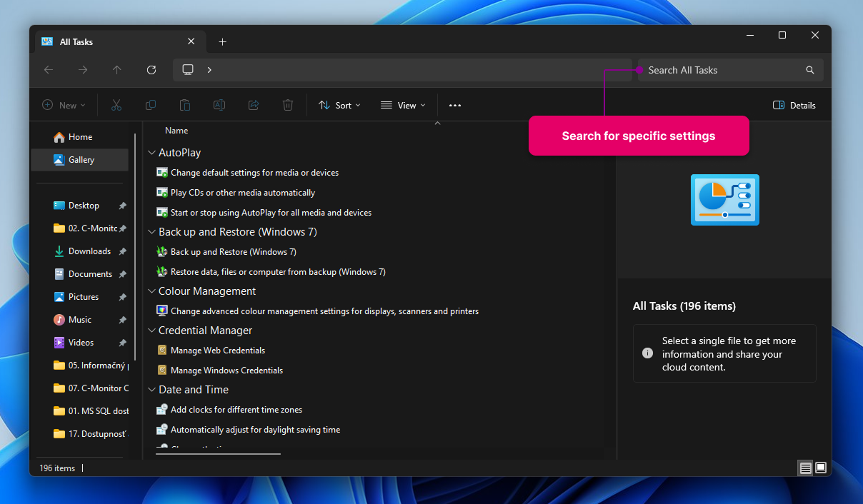863x504 pixels.
Task: Collapse the Colour Management group
Action: click(x=151, y=291)
